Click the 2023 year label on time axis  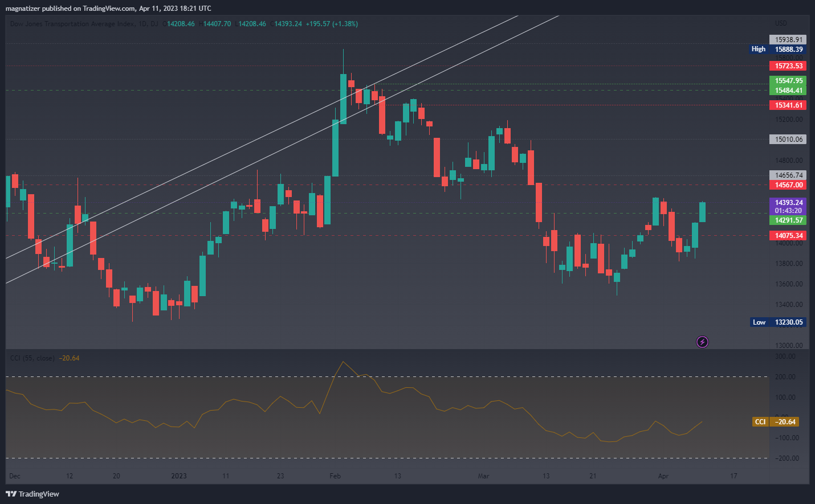179,476
